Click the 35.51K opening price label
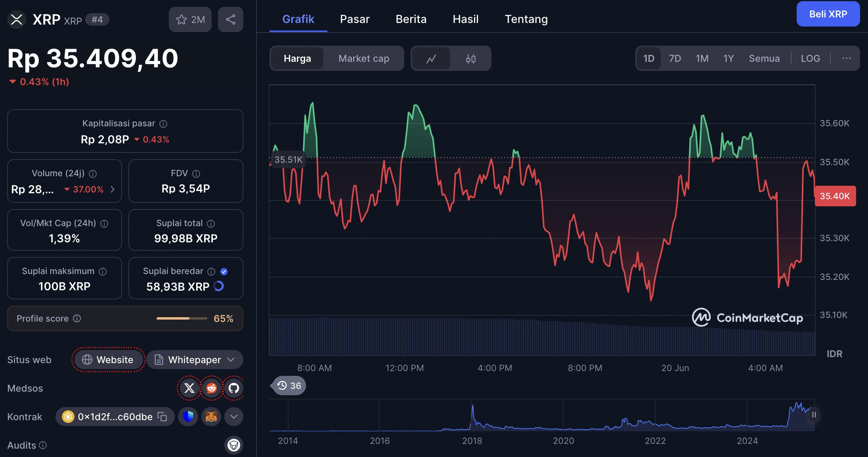The height and width of the screenshot is (457, 868). point(288,160)
